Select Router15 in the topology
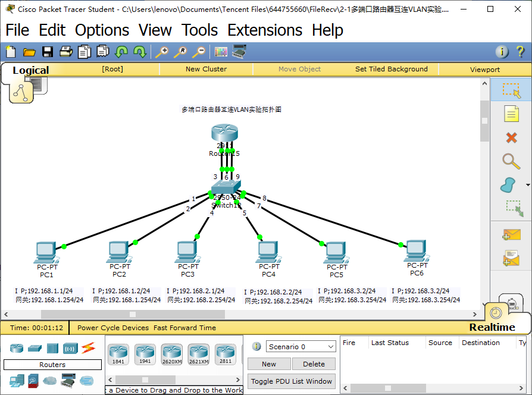 224,133
